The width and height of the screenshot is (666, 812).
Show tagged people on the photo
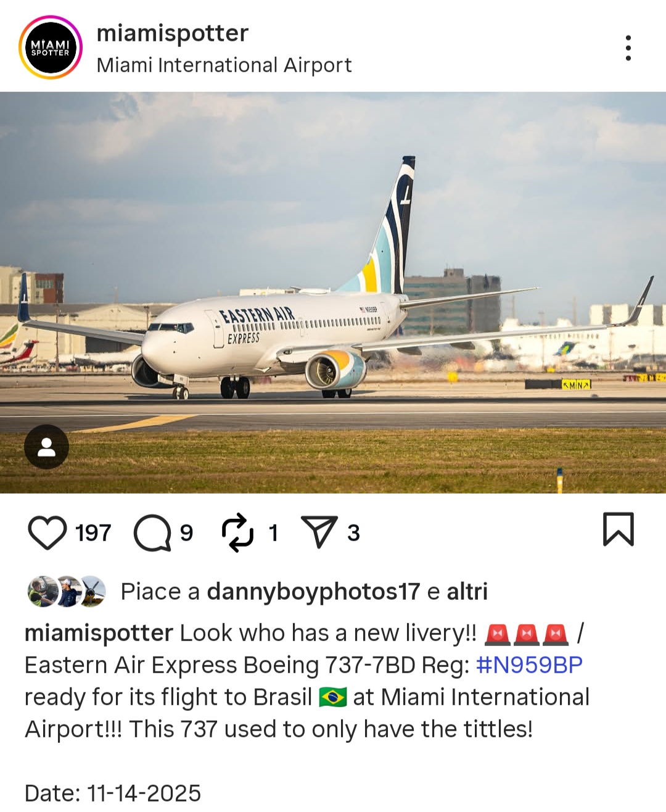(x=46, y=447)
